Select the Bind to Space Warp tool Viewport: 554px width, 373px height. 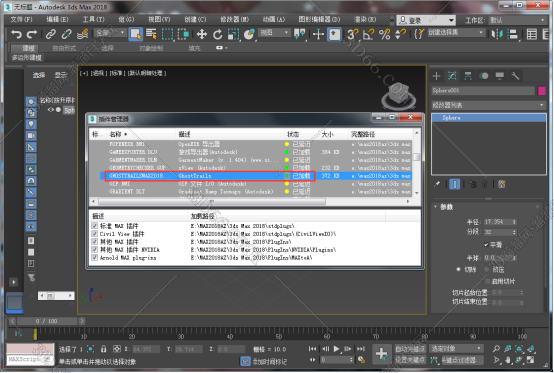82,34
